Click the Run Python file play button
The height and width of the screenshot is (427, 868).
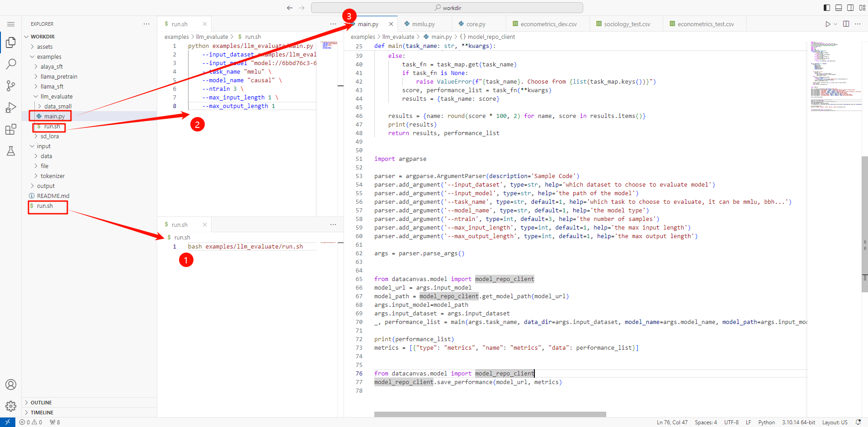[827, 24]
